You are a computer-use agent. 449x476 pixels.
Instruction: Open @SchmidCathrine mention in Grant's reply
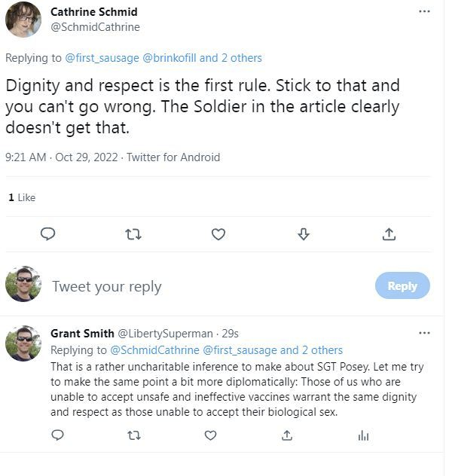pyautogui.click(x=154, y=350)
